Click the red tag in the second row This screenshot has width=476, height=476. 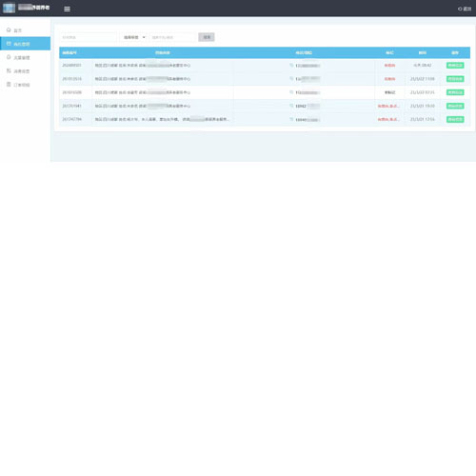(389, 79)
